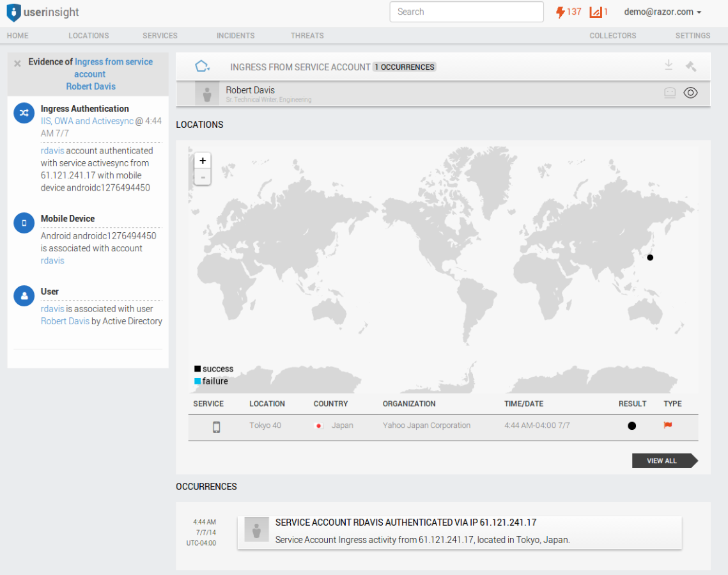The width and height of the screenshot is (728, 575).
Task: Open the chart notifications icon showing 1
Action: [596, 12]
